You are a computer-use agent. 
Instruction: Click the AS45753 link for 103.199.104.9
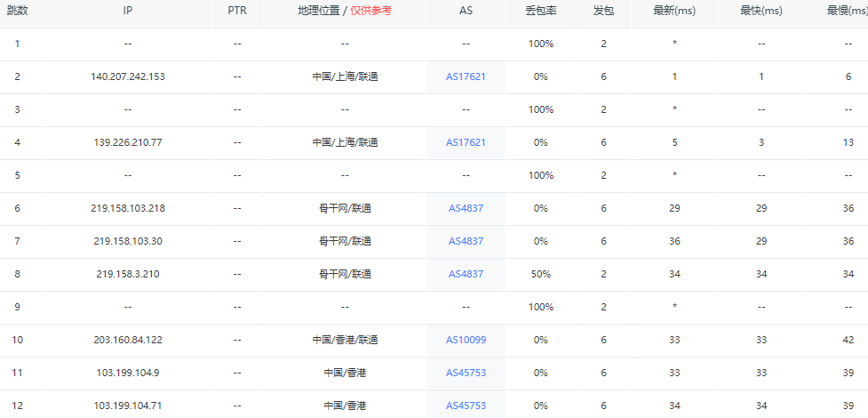[466, 373]
